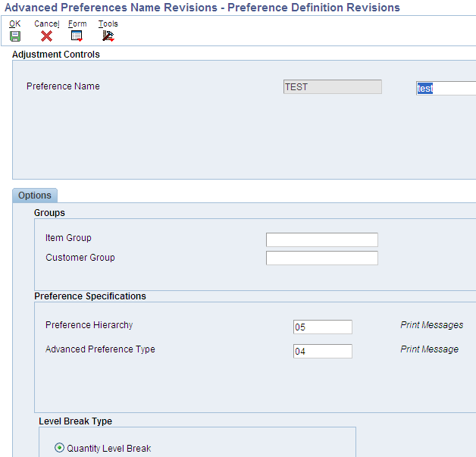Click the Print Message italic text

click(429, 349)
